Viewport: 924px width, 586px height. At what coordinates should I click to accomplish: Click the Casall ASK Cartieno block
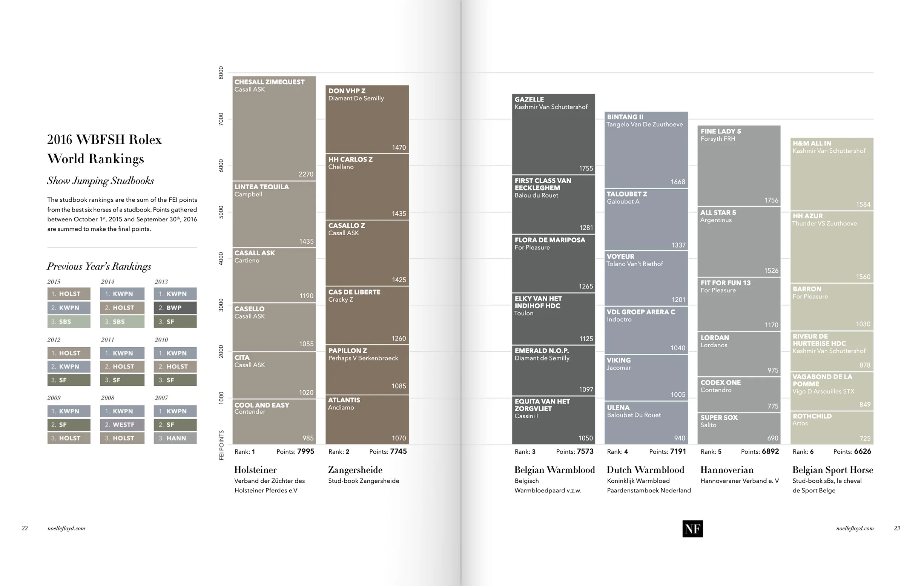pos(274,275)
